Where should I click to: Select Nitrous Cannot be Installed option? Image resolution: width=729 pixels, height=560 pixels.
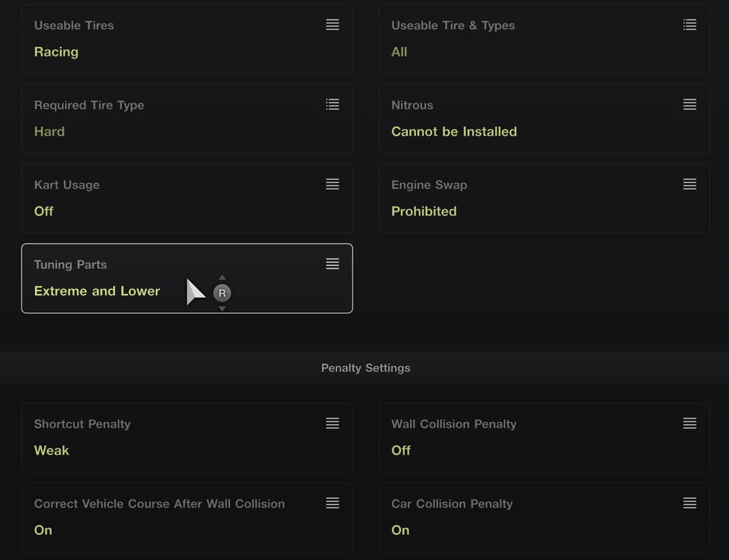pyautogui.click(x=453, y=132)
